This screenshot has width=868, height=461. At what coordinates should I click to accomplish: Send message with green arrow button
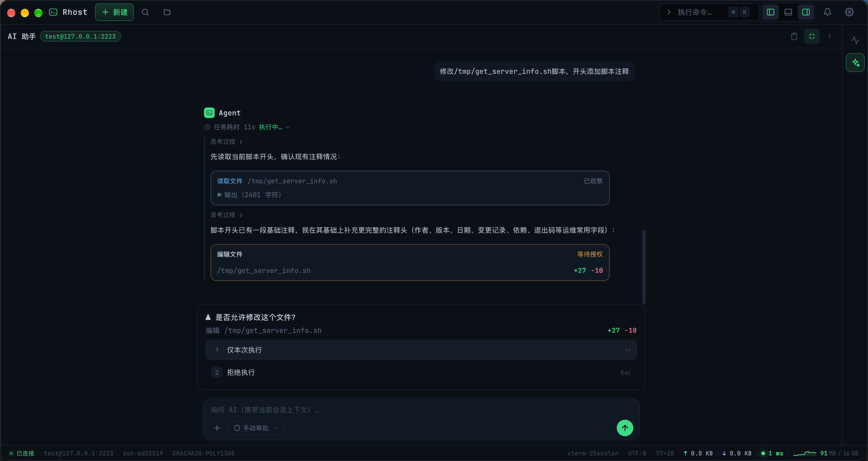pyautogui.click(x=625, y=428)
